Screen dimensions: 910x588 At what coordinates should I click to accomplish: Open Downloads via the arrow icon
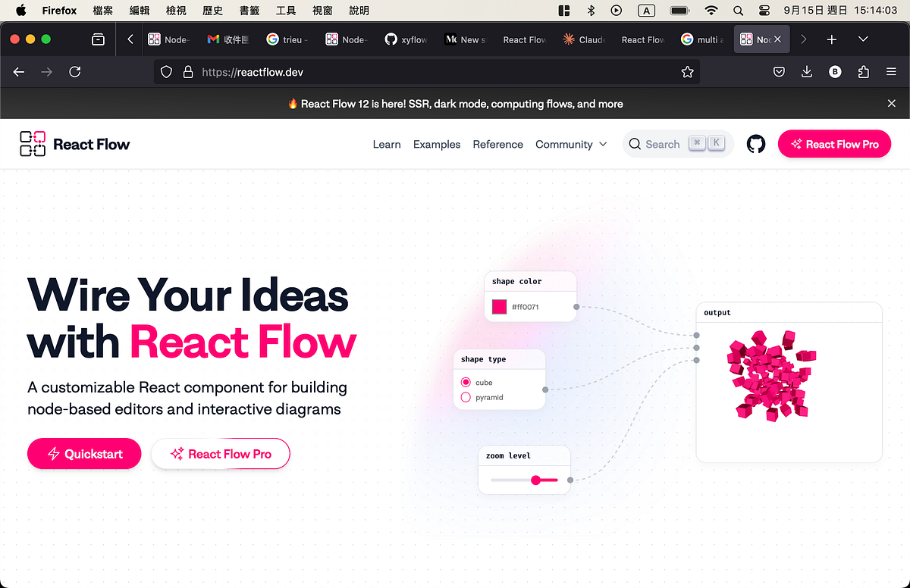tap(806, 71)
